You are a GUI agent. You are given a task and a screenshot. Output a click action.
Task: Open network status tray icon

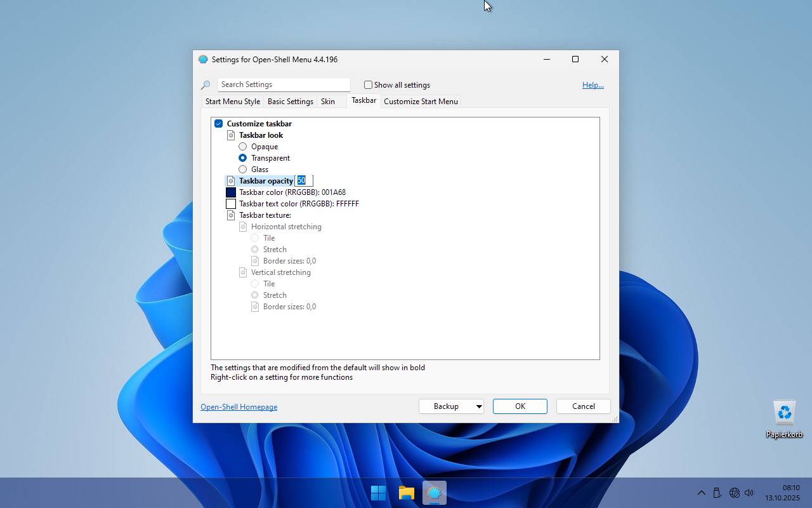pyautogui.click(x=735, y=493)
